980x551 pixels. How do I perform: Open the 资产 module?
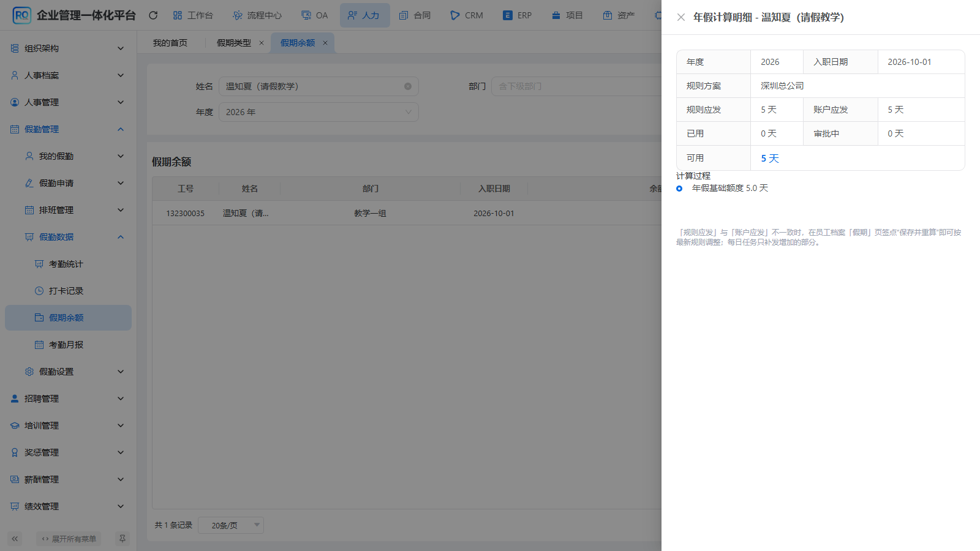(619, 15)
